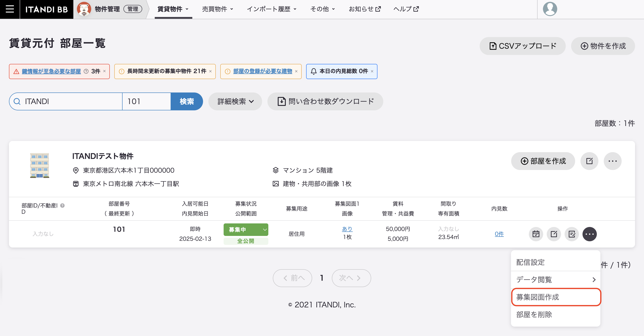This screenshot has width=644, height=336.
Task: Open the user profile avatar
Action: pyautogui.click(x=550, y=9)
